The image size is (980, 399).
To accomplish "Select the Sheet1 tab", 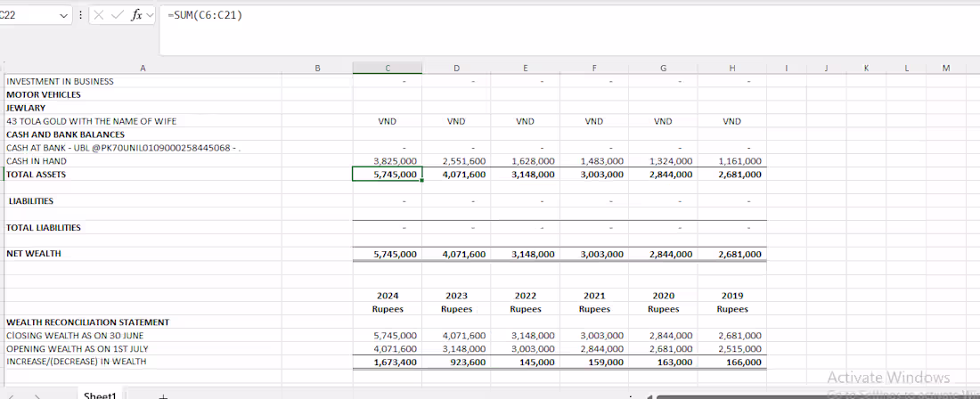I will (x=100, y=395).
